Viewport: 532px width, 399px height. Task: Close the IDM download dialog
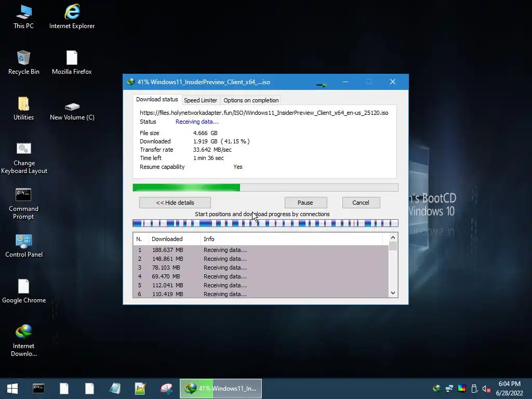(393, 82)
